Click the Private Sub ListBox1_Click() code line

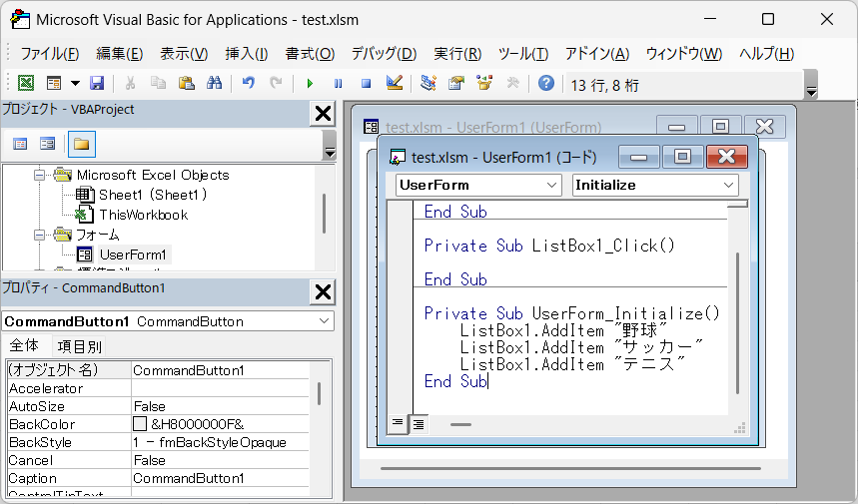549,246
